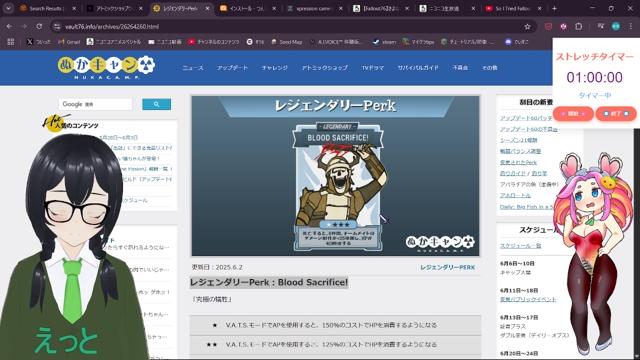Go back using the browser back arrow

(x=9, y=26)
